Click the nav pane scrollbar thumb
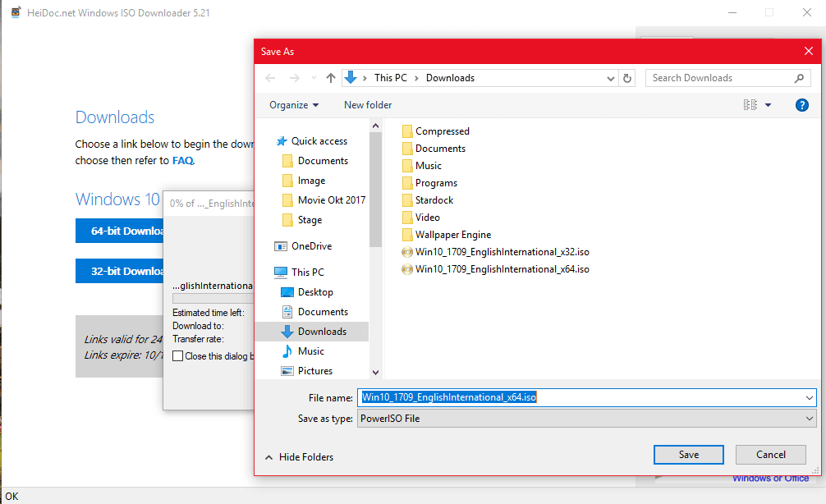826x504 pixels. tap(375, 190)
